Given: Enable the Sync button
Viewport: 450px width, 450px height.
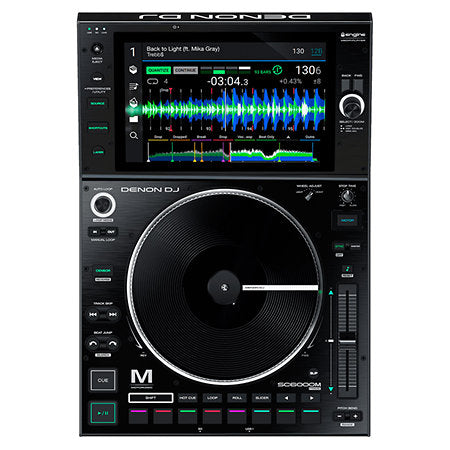Looking at the screenshot, I should [339, 247].
